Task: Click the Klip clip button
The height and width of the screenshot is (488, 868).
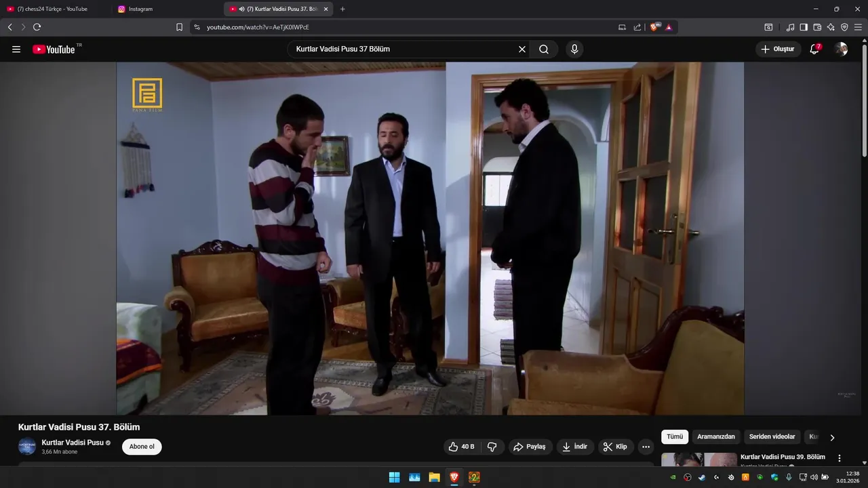Action: pos(616,447)
